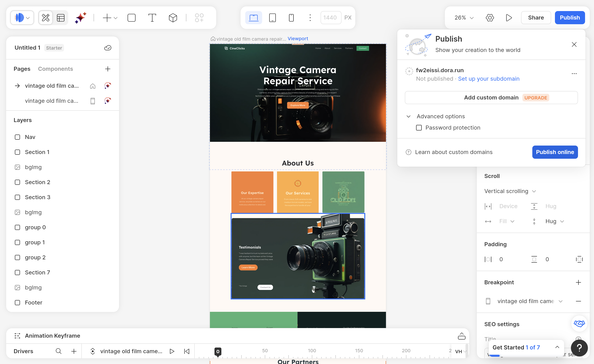
Task: Open the AI sparkle generator tool
Action: coord(80,18)
